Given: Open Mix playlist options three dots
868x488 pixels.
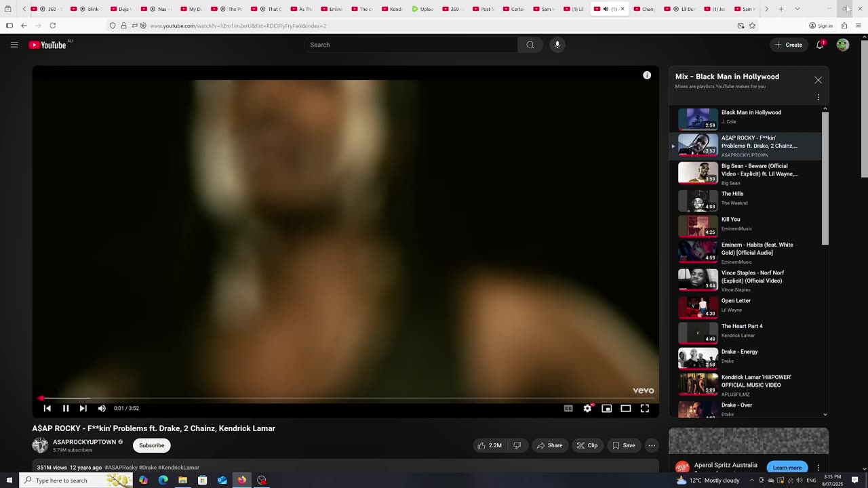Looking at the screenshot, I should click(818, 98).
